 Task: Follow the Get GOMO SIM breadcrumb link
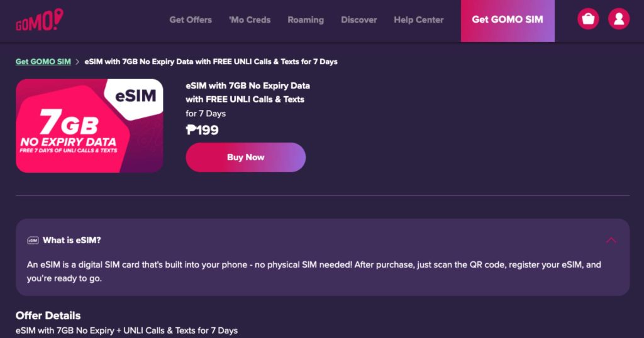[x=43, y=62]
